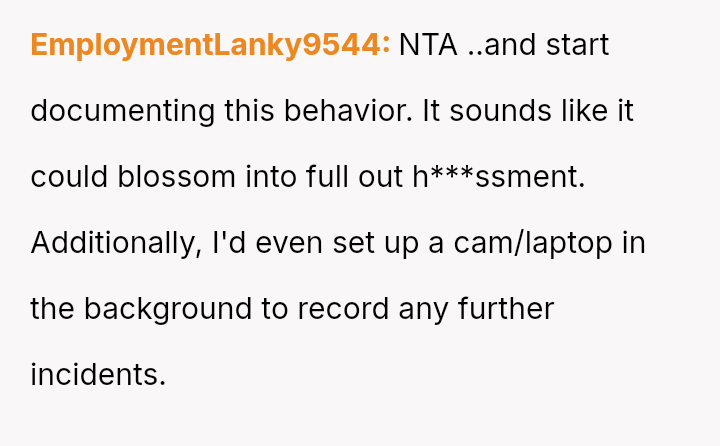Screen dimensions: 720x446
Task: Click the word "any" before "further"
Action: [424, 309]
